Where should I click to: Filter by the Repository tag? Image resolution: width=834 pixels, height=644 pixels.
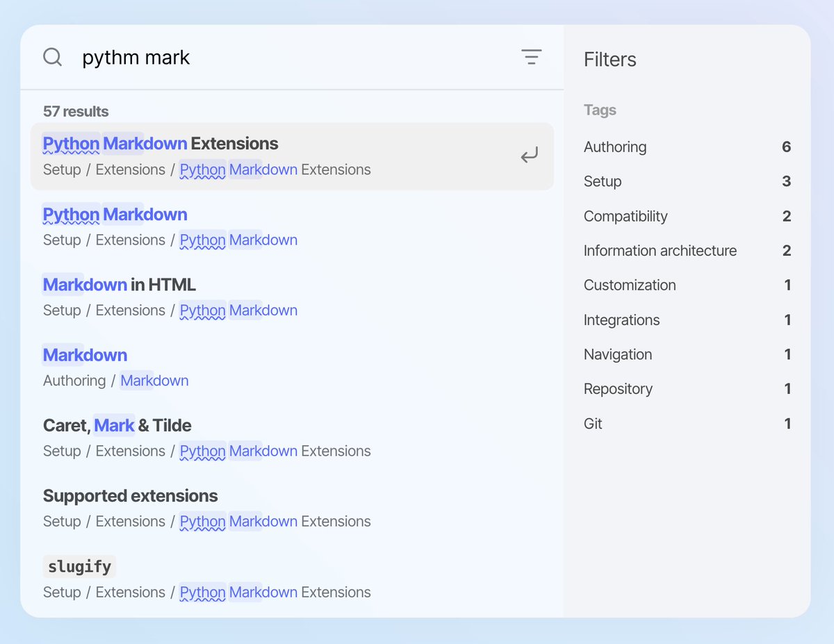click(687, 389)
